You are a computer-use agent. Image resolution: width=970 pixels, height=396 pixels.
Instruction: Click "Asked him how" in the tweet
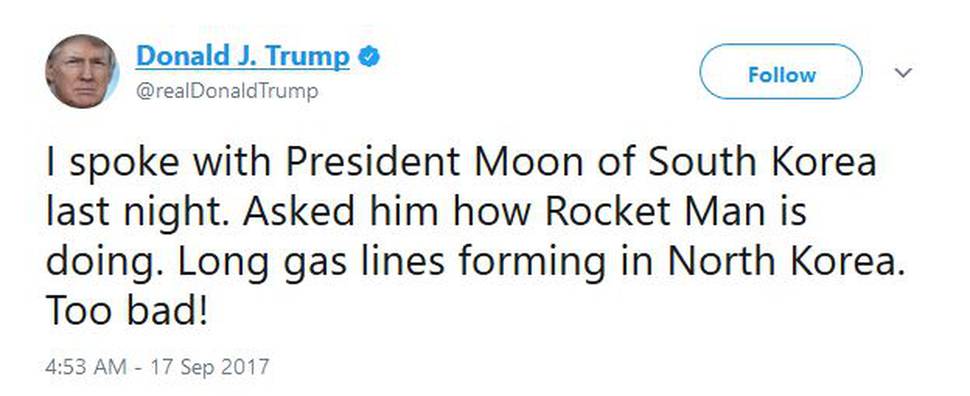point(388,212)
